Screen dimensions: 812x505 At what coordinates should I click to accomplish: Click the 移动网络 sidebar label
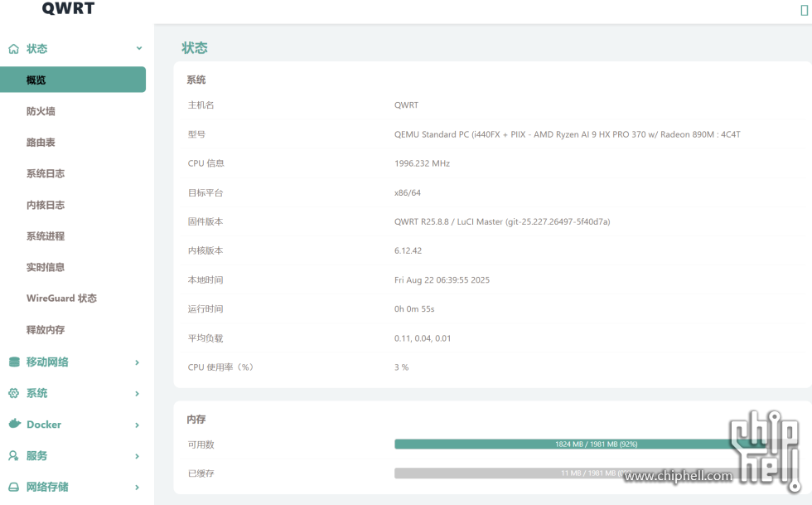[47, 362]
